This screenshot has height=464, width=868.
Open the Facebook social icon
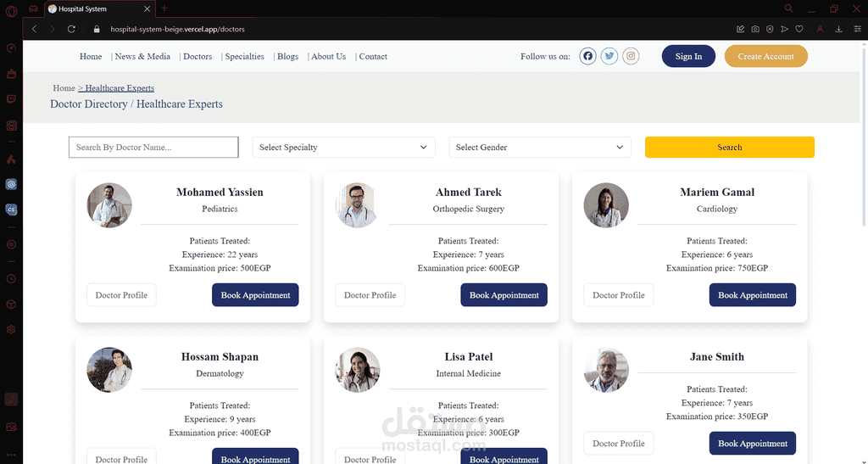[588, 56]
